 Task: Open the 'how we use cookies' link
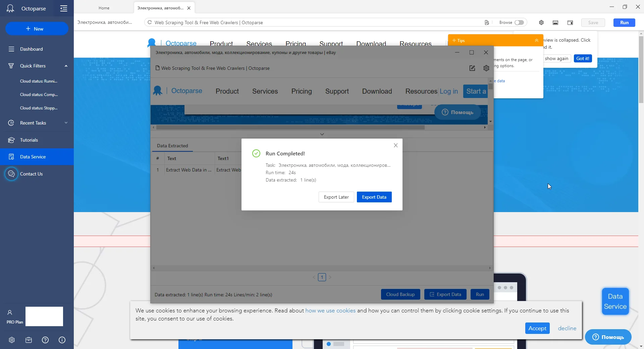pyautogui.click(x=330, y=310)
